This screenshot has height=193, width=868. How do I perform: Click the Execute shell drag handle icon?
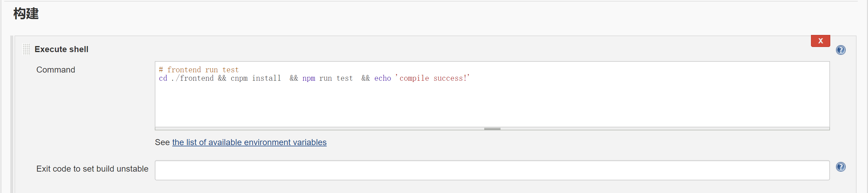pyautogui.click(x=26, y=49)
